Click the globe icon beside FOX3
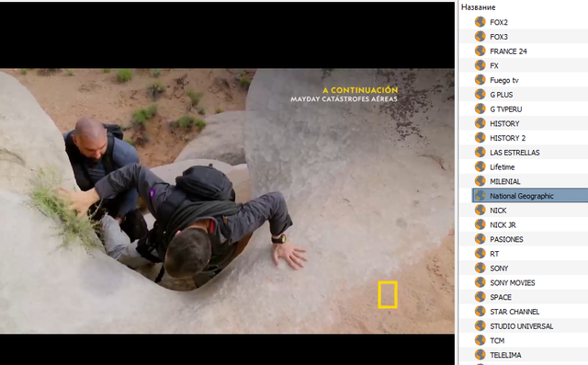588x365 pixels. (x=480, y=37)
